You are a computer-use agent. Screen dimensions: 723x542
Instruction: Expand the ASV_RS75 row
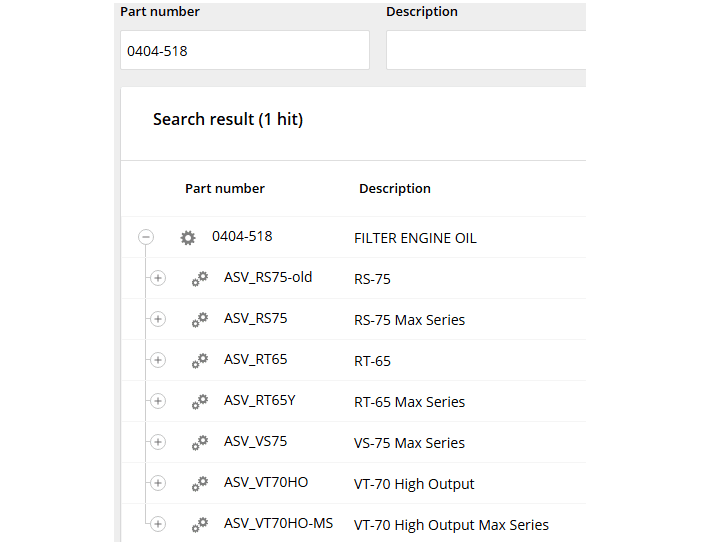[x=158, y=319]
